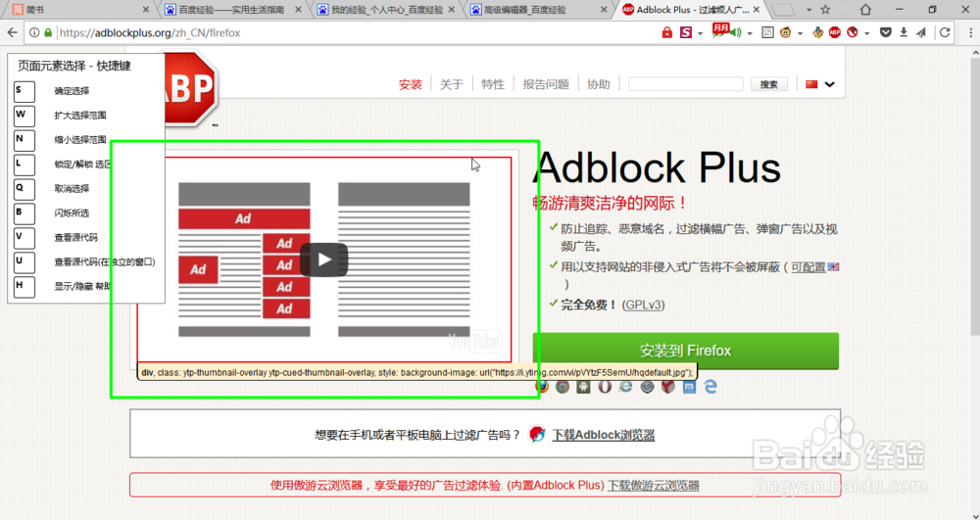Screen dimensions: 980x520
Task: Click the Microsoft Edge browser icon
Action: coord(710,387)
